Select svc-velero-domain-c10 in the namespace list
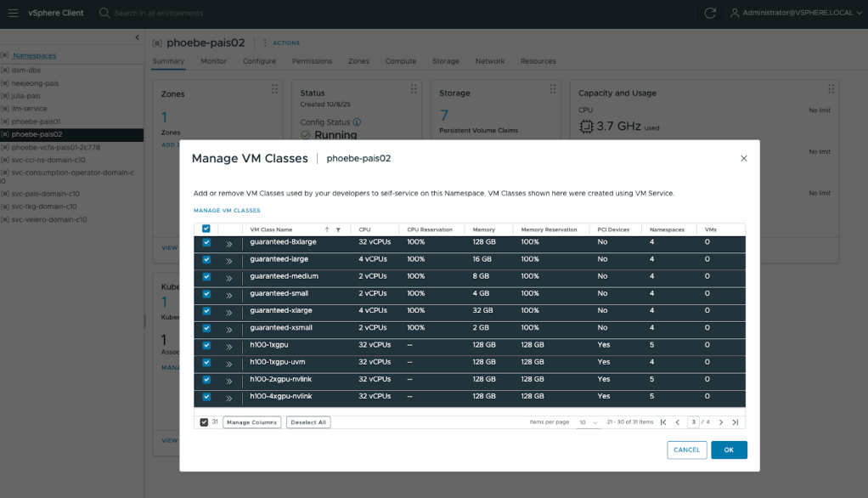Screen dimensions: 868x498 [49, 219]
